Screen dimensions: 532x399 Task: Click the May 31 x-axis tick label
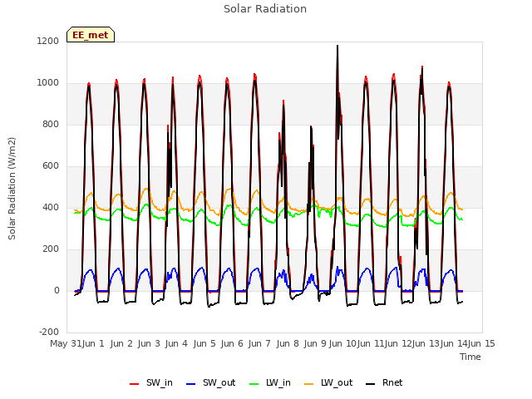pyautogui.click(x=66, y=343)
